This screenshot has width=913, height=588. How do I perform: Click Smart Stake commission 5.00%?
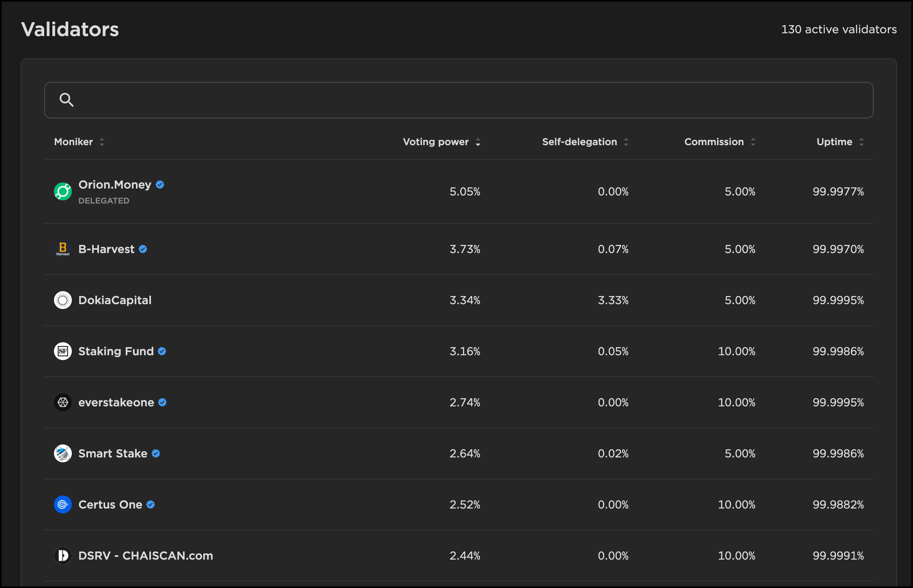pos(740,453)
